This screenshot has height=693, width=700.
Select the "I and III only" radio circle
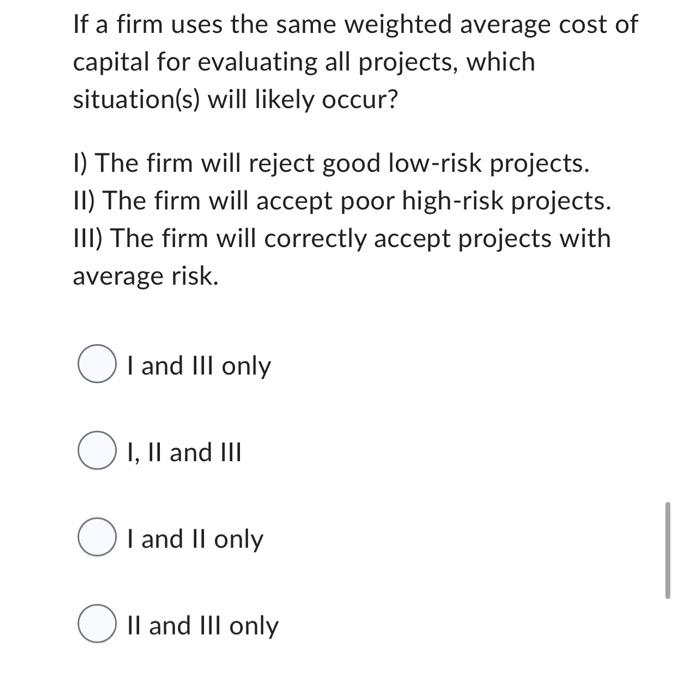click(97, 363)
